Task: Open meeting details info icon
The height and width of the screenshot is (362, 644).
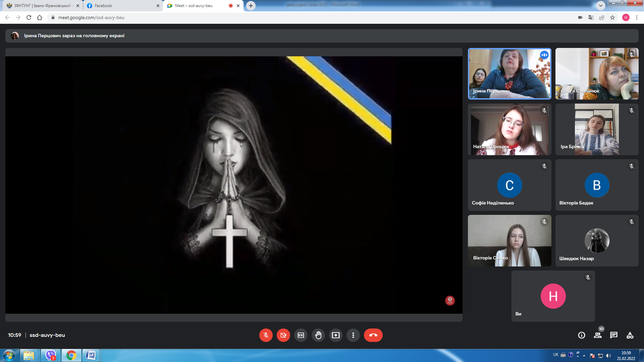Action: click(582, 335)
